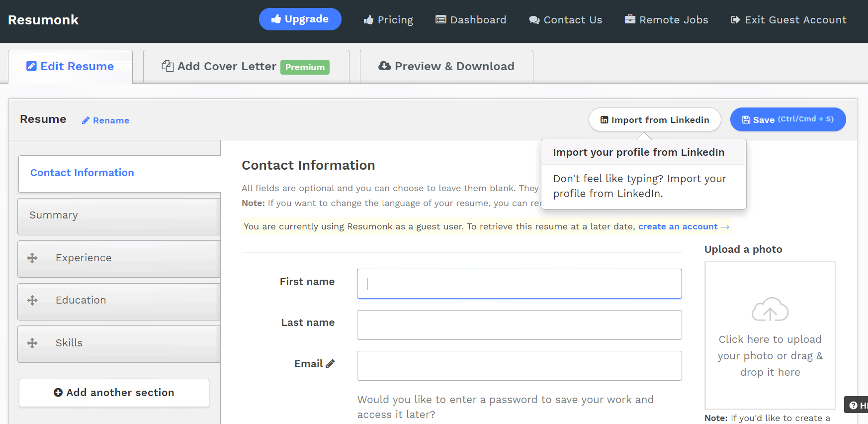868x424 pixels.
Task: Click Import from Linkedin button
Action: (655, 119)
